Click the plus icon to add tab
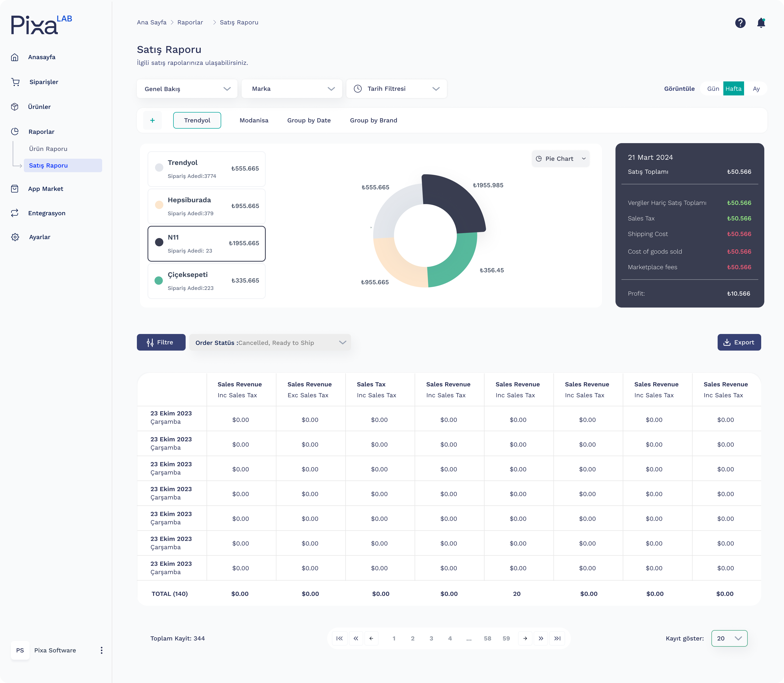Viewport: 784px width, 683px height. click(x=152, y=120)
